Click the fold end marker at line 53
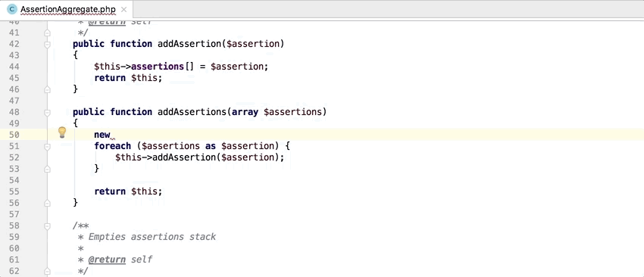Viewport: 644px width, 277px height. [47, 169]
